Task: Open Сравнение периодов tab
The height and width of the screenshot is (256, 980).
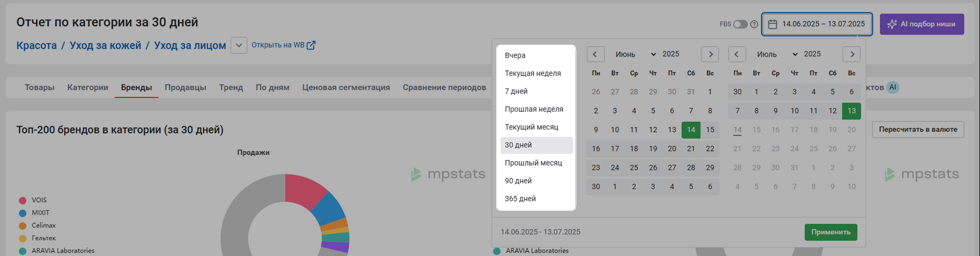Action: point(444,88)
